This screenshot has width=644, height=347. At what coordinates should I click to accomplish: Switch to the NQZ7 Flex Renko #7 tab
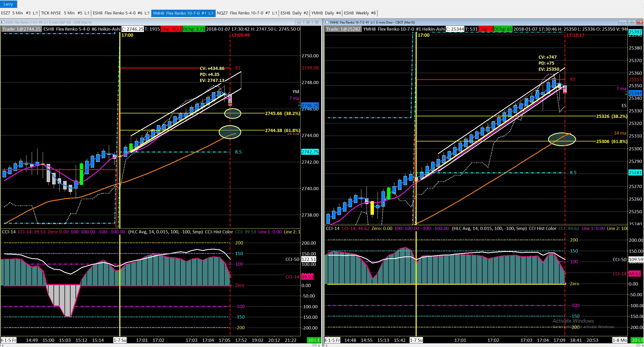coord(247,13)
